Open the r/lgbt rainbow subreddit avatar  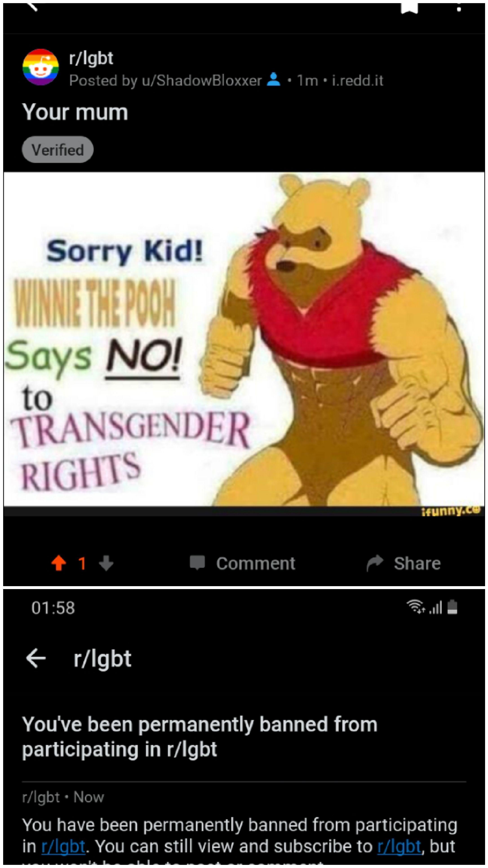[41, 67]
